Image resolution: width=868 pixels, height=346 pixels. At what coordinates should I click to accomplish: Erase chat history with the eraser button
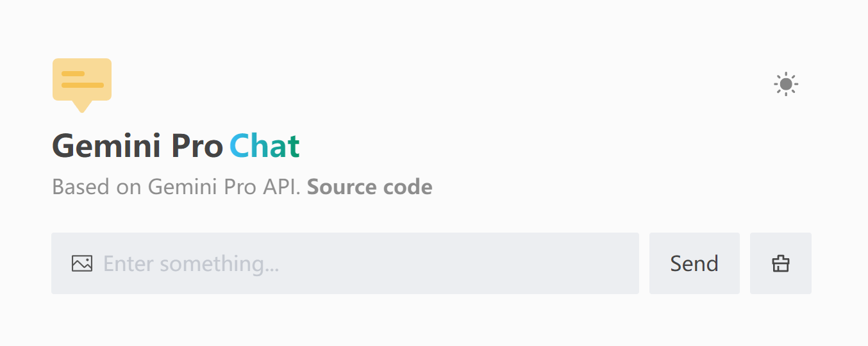coord(780,263)
